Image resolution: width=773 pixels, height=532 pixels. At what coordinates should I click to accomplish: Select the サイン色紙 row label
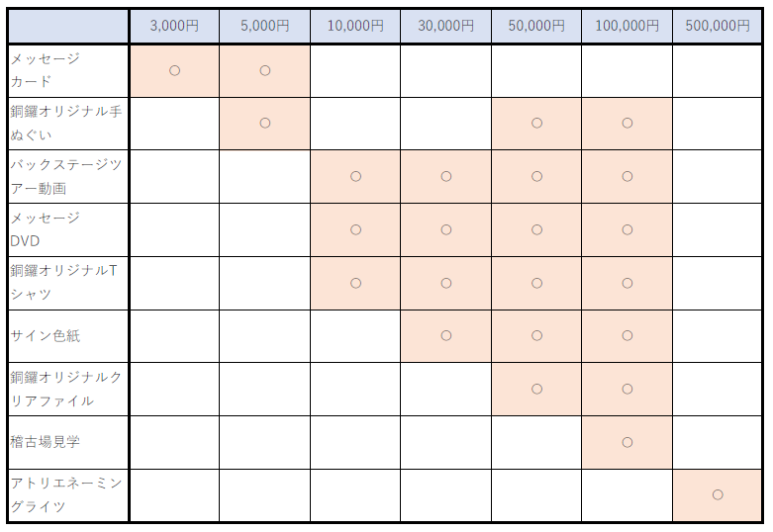coord(67,336)
